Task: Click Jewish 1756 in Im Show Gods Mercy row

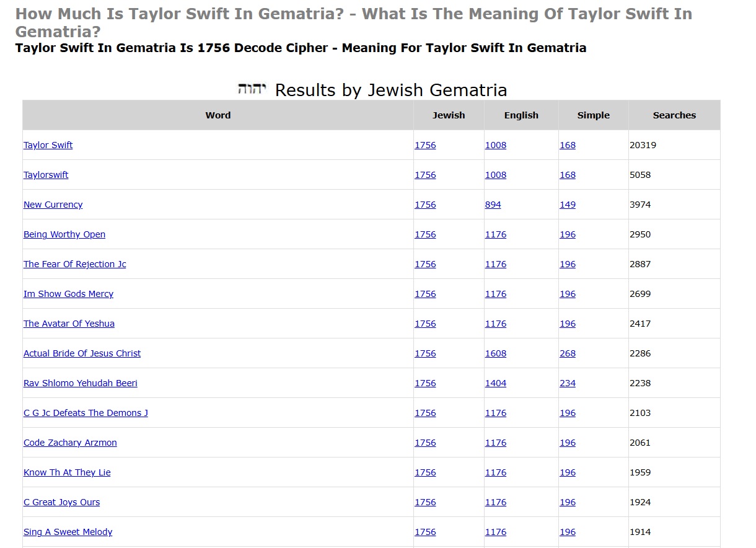Action: [x=425, y=294]
